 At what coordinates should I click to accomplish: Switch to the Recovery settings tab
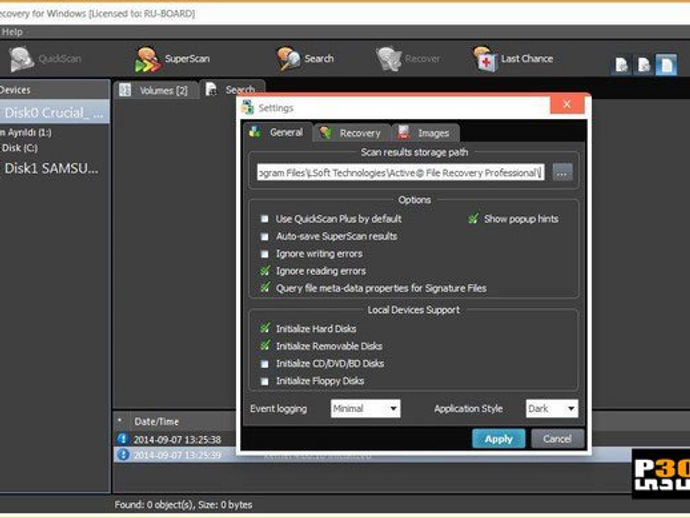(352, 133)
